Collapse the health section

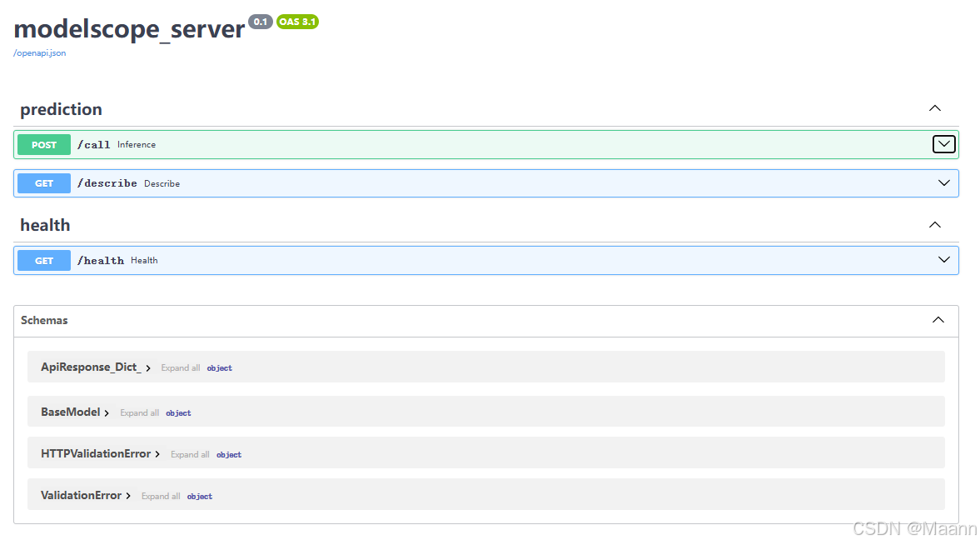click(934, 224)
